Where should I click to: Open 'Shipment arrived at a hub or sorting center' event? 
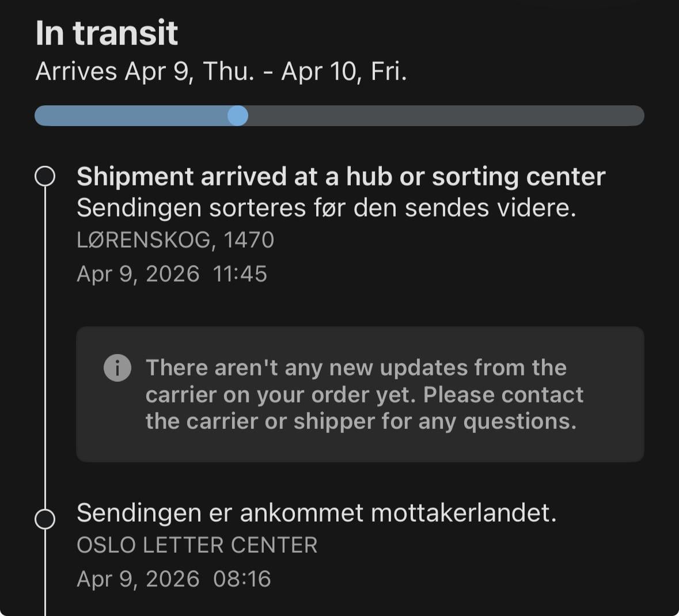(x=340, y=177)
